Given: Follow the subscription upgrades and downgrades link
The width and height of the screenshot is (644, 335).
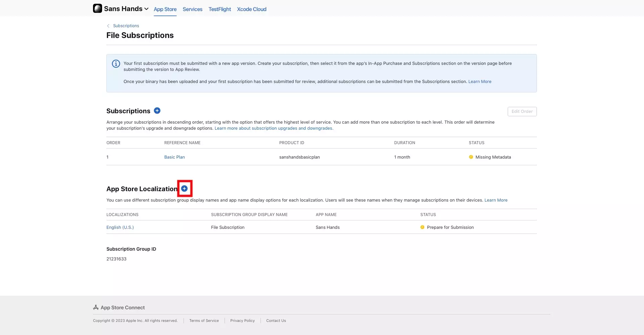Looking at the screenshot, I should [274, 128].
